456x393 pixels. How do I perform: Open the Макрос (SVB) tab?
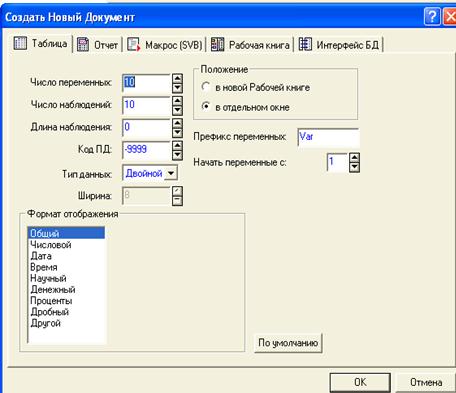165,45
